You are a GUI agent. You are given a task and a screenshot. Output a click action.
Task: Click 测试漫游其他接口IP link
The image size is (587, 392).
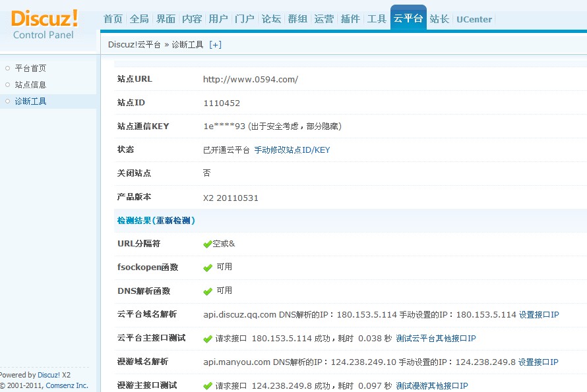tap(432, 385)
